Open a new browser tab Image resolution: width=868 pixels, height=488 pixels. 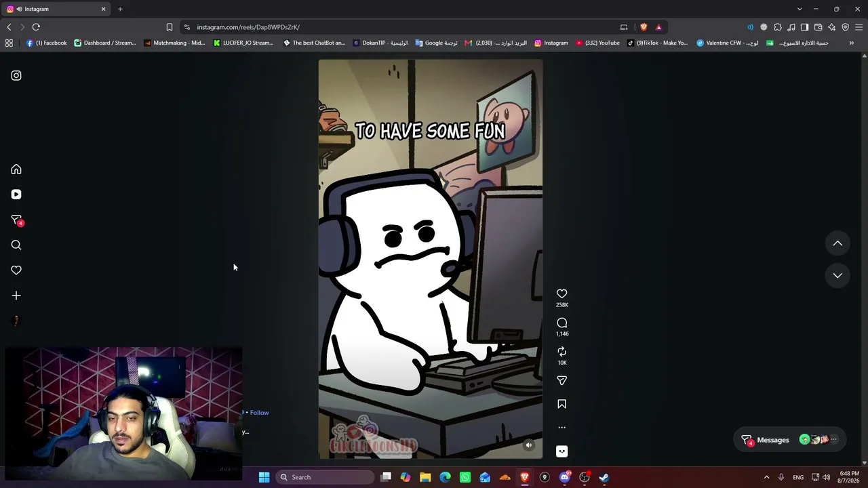120,9
